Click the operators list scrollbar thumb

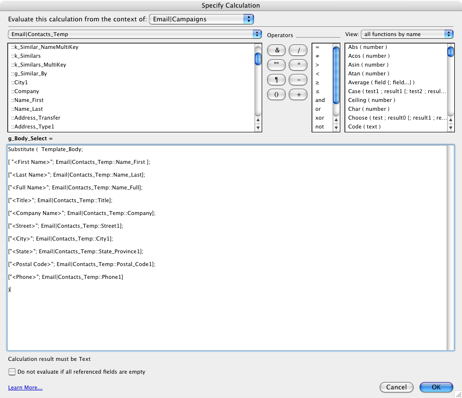pos(336,75)
